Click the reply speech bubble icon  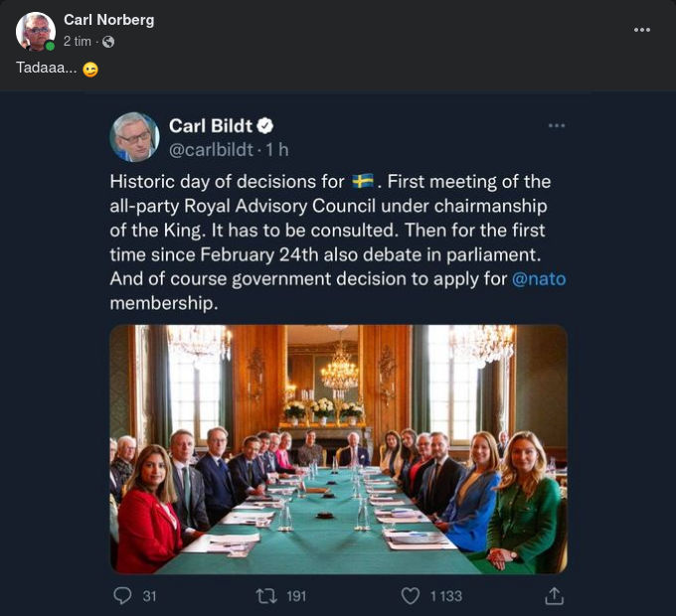click(x=123, y=595)
